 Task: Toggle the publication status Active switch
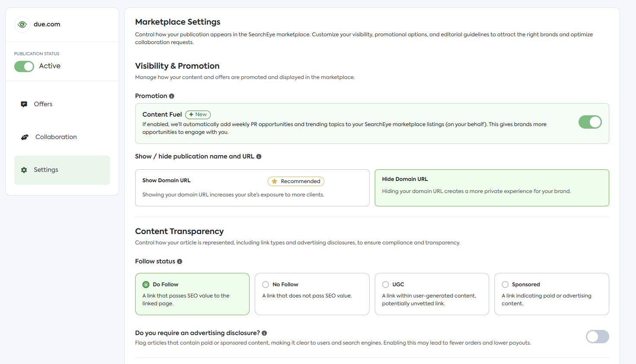[24, 66]
